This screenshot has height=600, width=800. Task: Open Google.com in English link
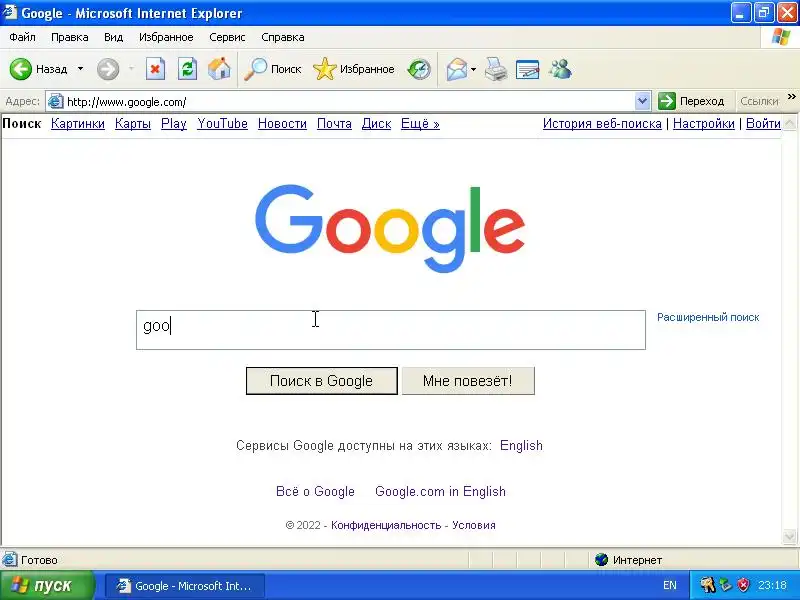click(440, 491)
